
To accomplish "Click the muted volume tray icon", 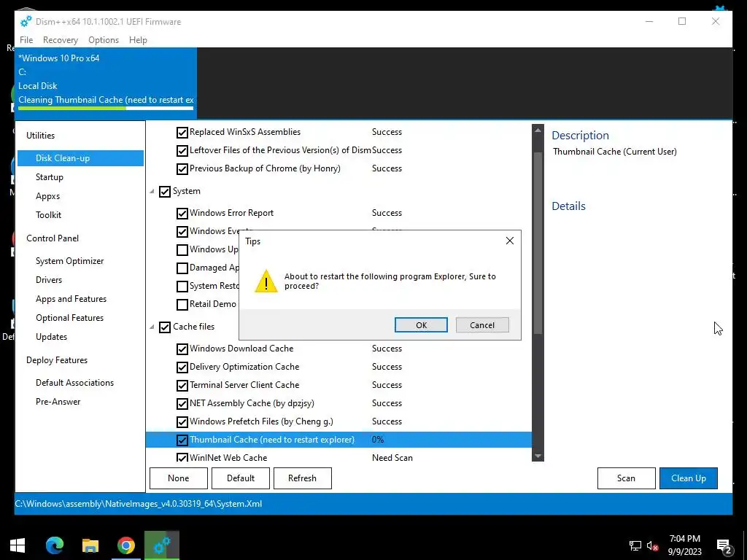I will [x=653, y=545].
